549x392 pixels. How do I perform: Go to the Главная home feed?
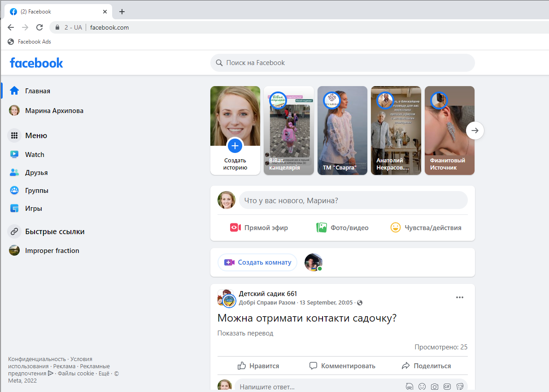(x=30, y=91)
